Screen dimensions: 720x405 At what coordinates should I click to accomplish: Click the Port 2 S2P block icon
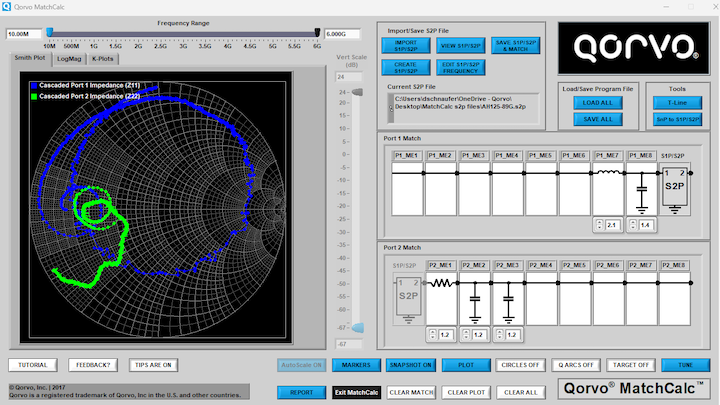[408, 298]
